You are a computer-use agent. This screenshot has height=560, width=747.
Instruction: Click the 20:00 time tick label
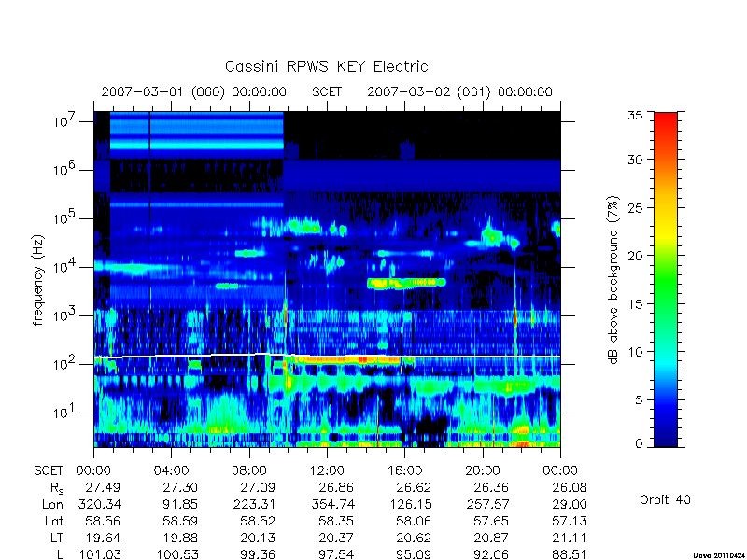pos(483,471)
